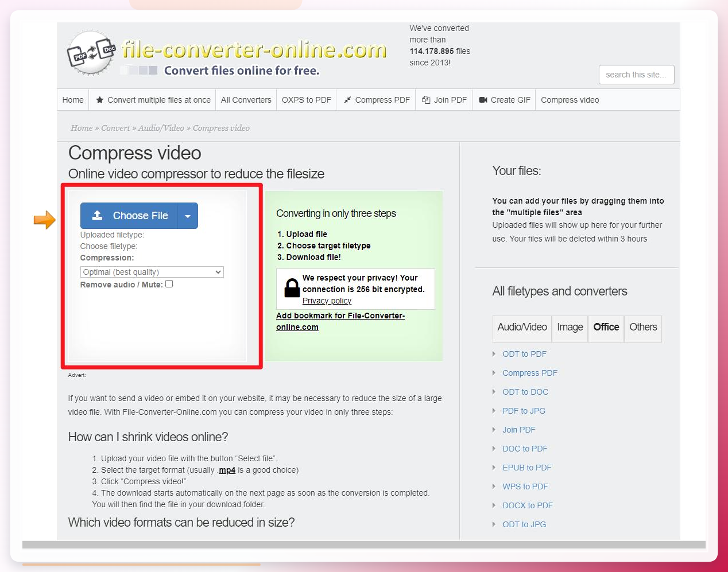This screenshot has height=572, width=728.
Task: Click the Compress video breadcrumb link
Action: 221,128
